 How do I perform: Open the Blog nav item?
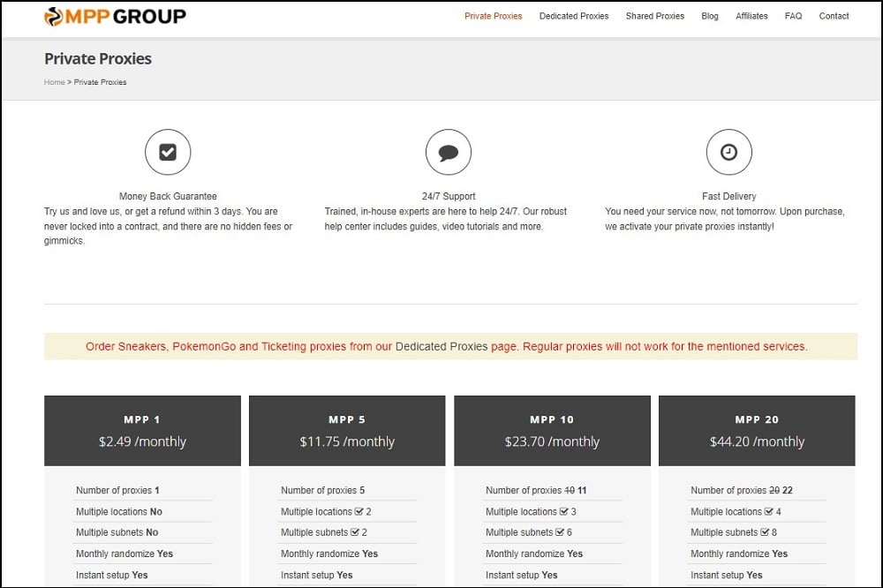click(x=710, y=16)
